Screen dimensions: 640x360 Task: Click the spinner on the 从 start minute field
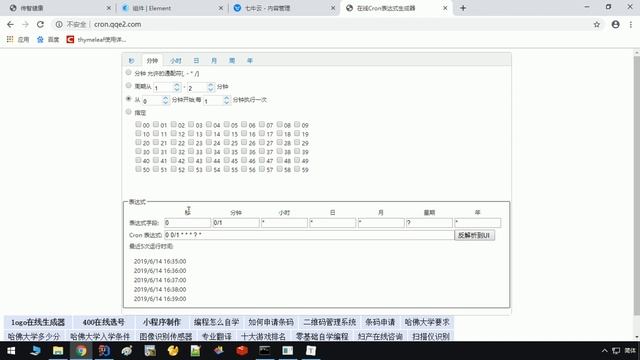click(165, 100)
